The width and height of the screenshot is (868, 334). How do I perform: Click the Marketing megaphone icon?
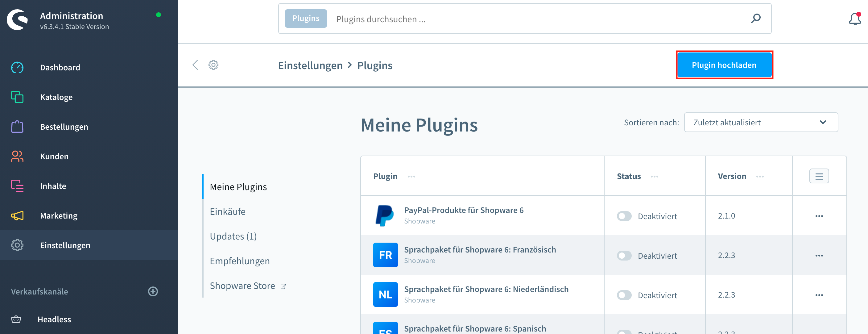point(17,215)
